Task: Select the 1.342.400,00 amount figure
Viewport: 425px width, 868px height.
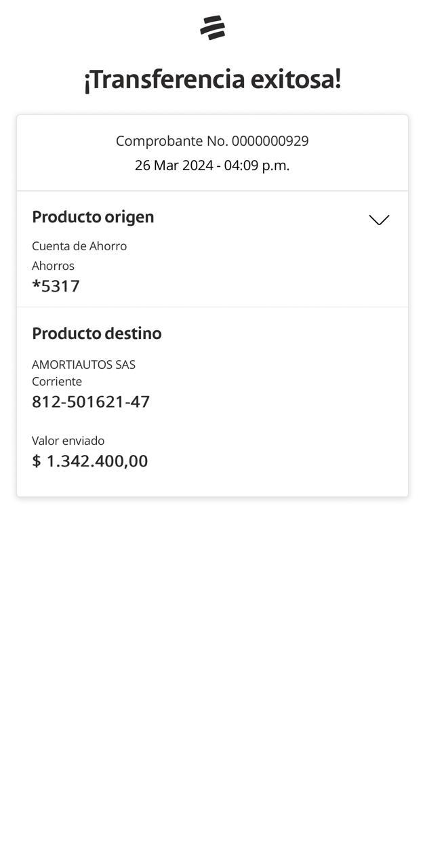Action: pyautogui.click(x=97, y=461)
